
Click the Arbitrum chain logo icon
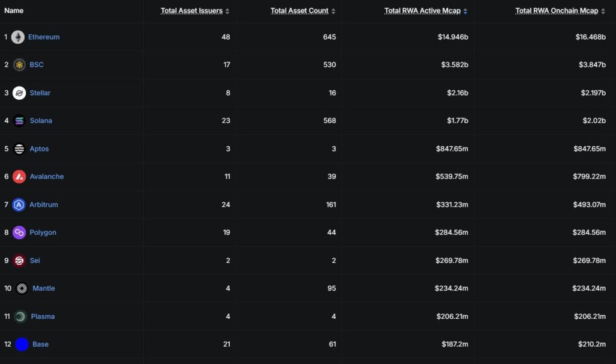click(19, 205)
